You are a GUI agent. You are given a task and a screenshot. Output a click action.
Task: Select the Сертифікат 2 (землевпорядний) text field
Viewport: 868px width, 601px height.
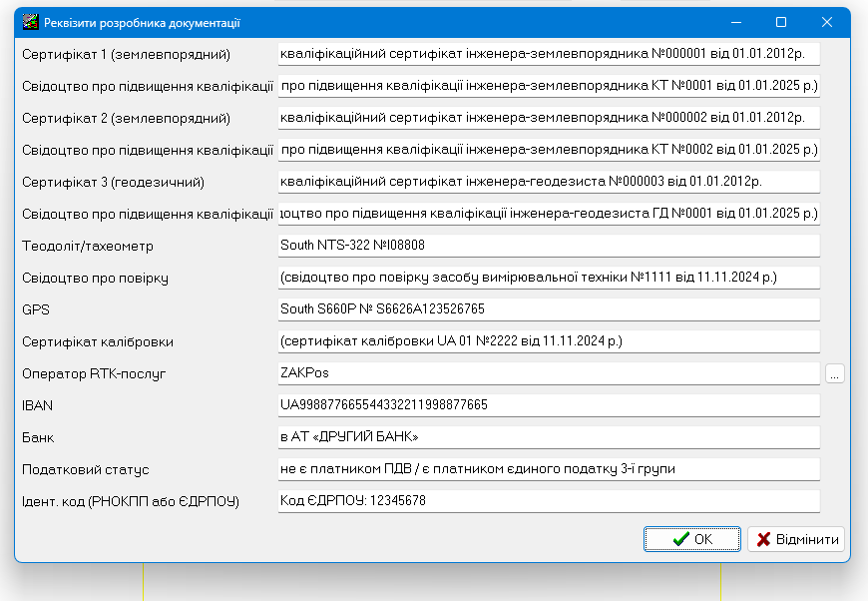(548, 118)
